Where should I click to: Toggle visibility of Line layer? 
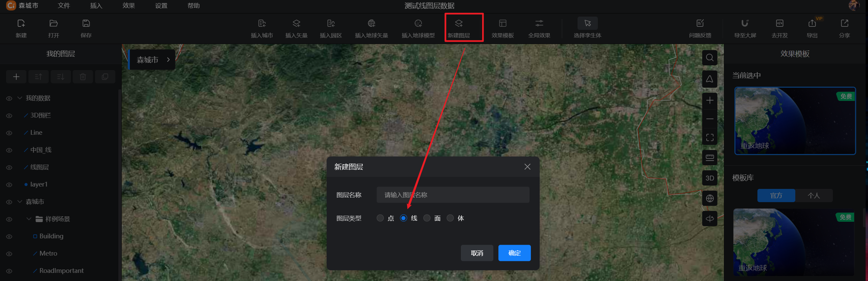pos(9,133)
